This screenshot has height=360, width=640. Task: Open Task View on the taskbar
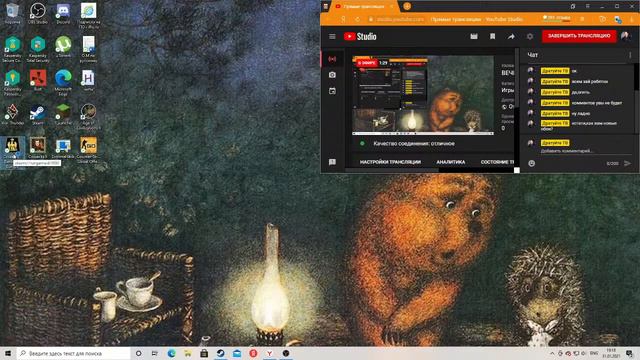tap(155, 353)
